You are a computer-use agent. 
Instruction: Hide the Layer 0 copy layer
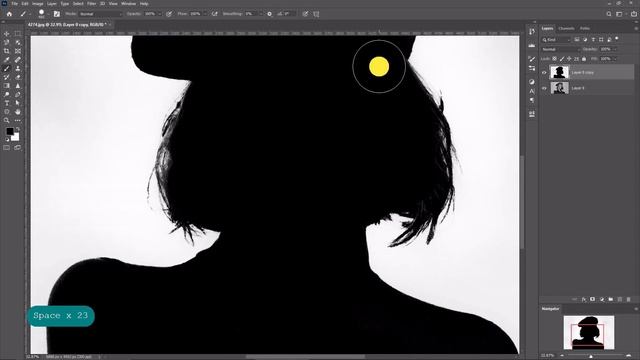pyautogui.click(x=544, y=73)
